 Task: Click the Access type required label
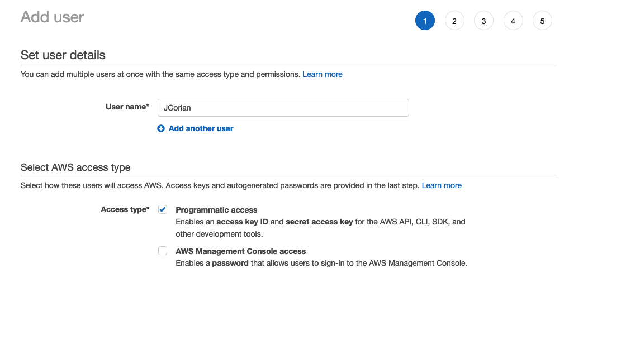pyautogui.click(x=125, y=209)
